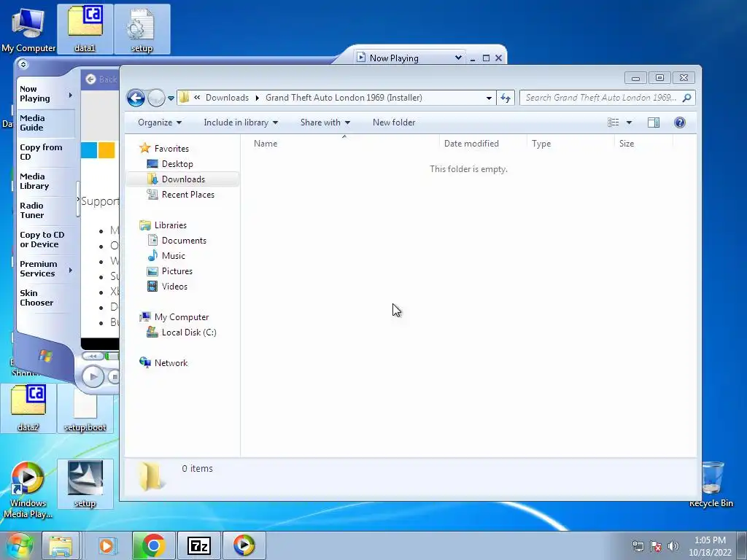Screen dimensions: 747x560
Task: Open Media Library in Media Player
Action: tap(46, 181)
